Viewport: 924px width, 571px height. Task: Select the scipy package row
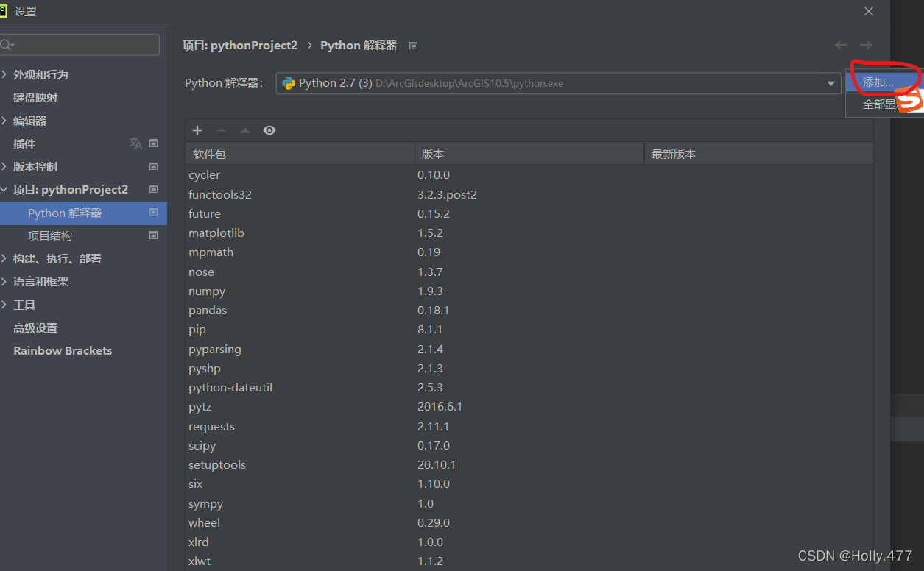529,445
